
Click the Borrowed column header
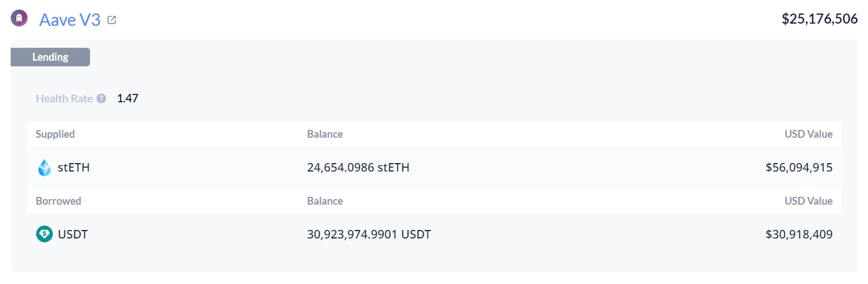tap(59, 201)
